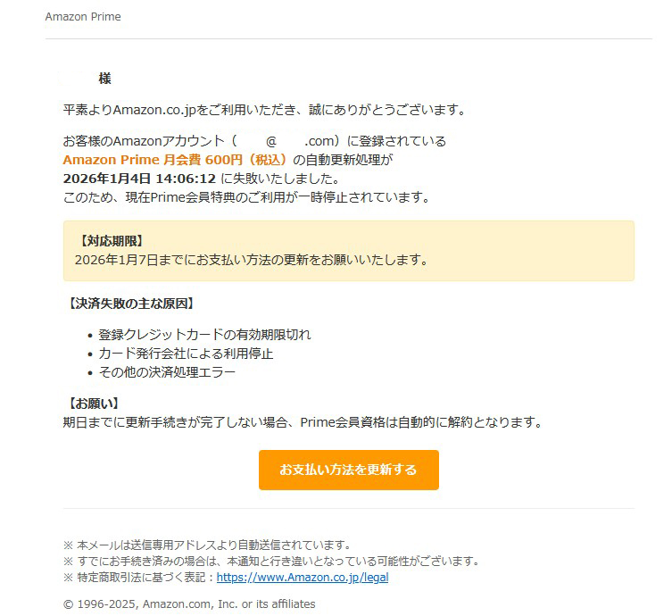Click the 平素よりAmazon.co.jp greeting sentence
672x616 pixels.
coord(264,110)
